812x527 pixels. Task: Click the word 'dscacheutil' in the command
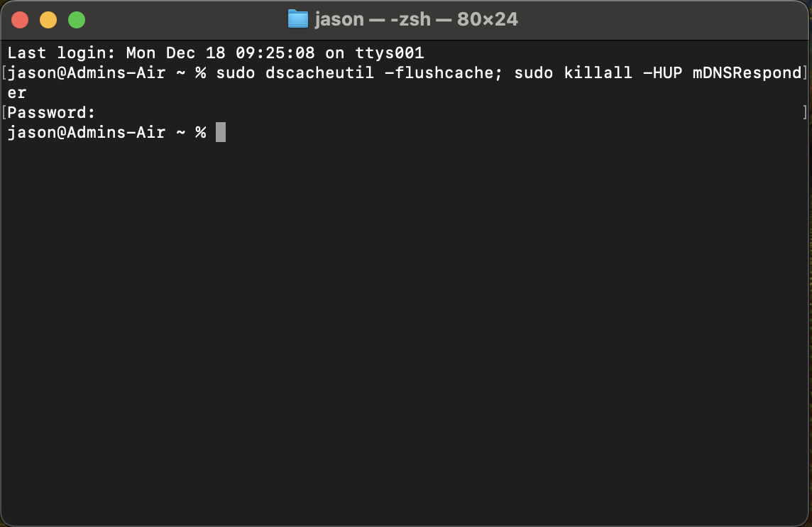click(319, 72)
